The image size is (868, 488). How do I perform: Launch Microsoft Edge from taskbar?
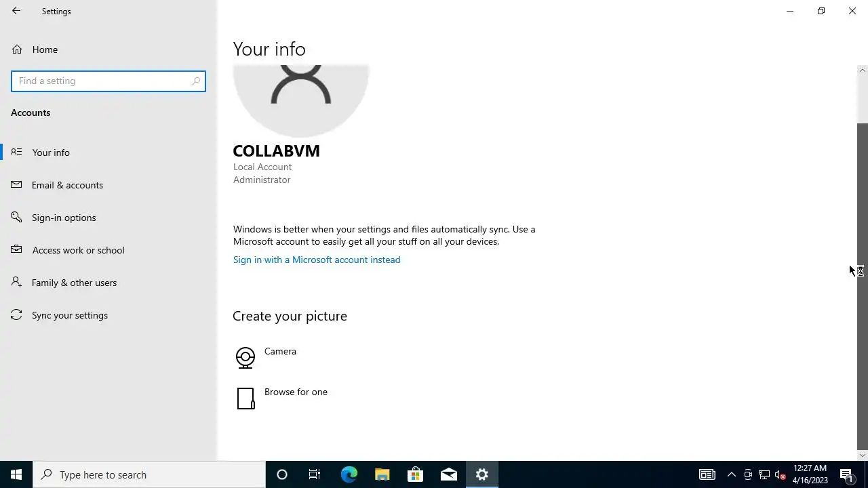coord(349,474)
